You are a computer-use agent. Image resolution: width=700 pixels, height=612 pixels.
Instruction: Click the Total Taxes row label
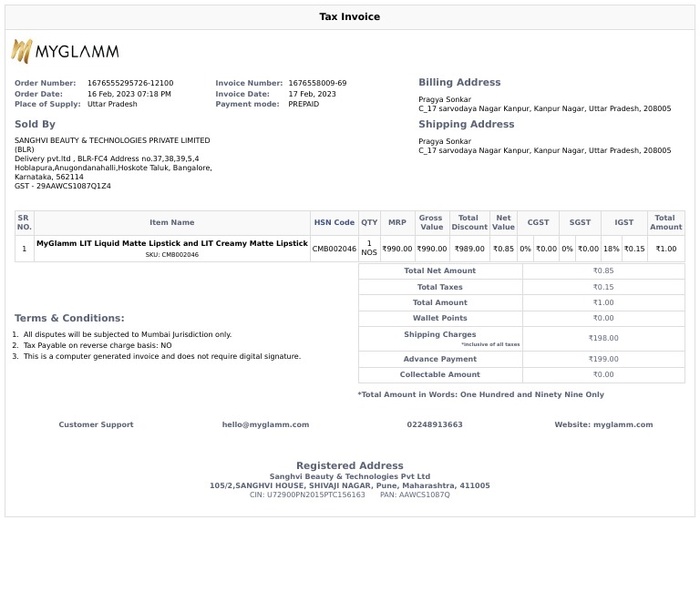439,287
